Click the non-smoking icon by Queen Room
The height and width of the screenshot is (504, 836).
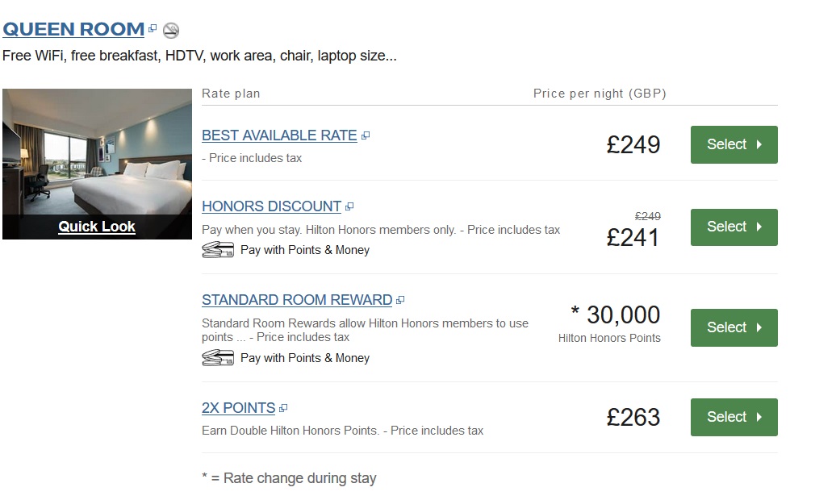tap(170, 31)
